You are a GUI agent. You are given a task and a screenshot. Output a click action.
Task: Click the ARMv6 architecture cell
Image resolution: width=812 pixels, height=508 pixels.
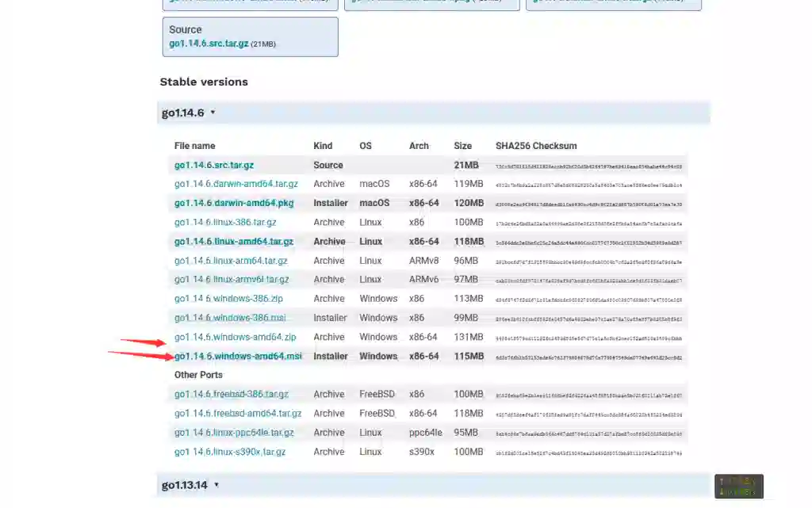click(x=423, y=279)
